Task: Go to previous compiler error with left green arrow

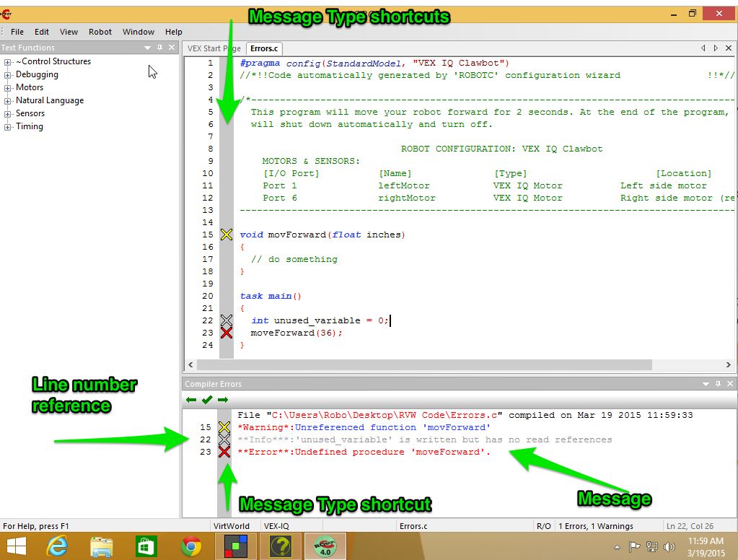Action: (191, 400)
